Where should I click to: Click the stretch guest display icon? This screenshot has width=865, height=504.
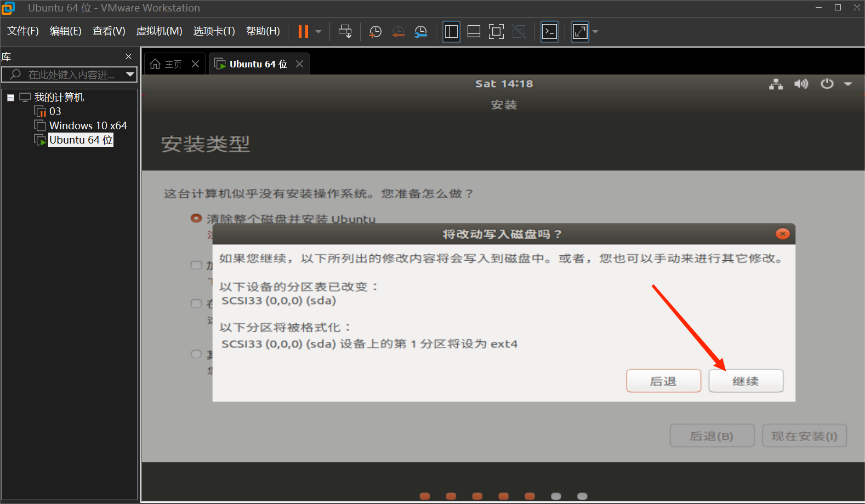pos(580,32)
